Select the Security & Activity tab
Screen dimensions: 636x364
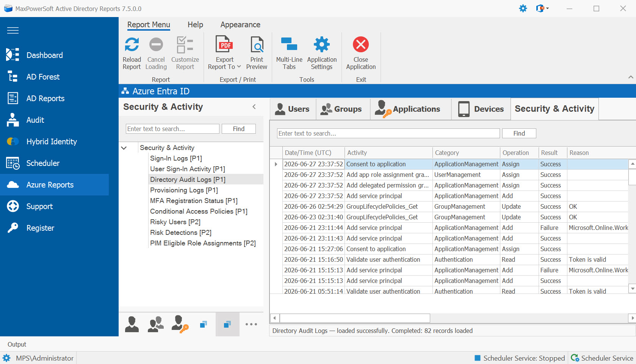click(x=555, y=109)
